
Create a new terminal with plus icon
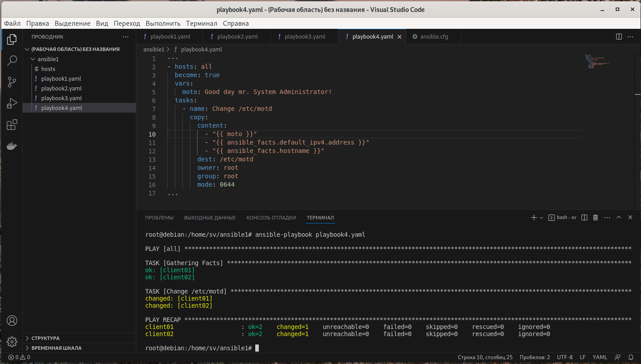click(534, 218)
